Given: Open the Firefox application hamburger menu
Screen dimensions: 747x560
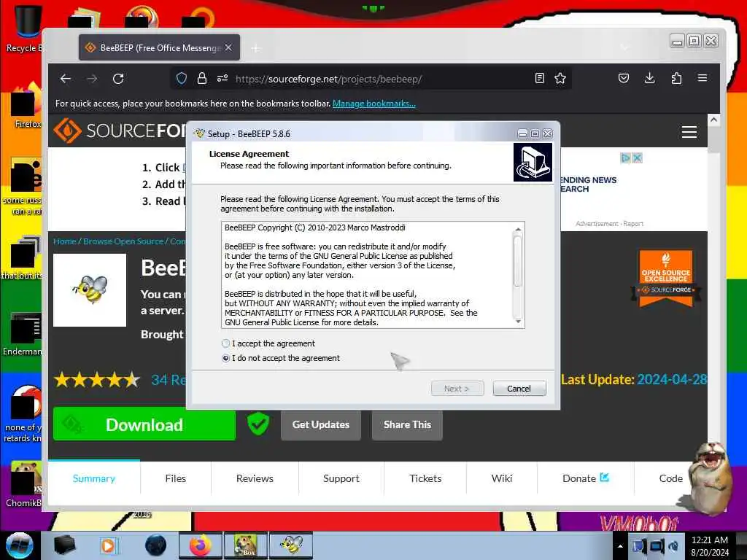Looking at the screenshot, I should tap(703, 78).
